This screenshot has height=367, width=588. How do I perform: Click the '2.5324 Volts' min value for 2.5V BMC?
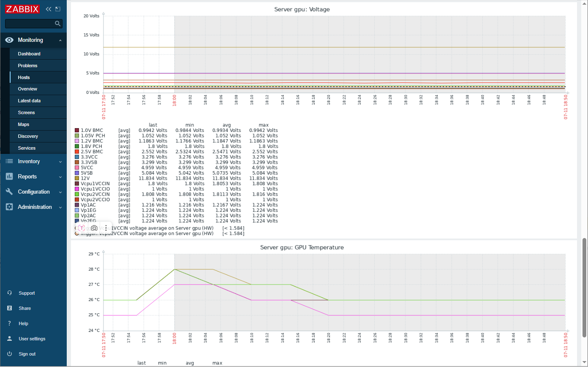tap(190, 152)
